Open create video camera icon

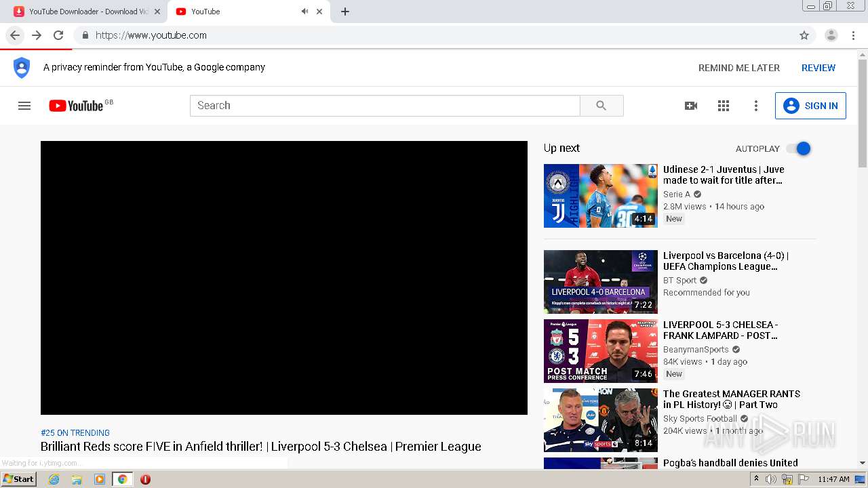pyautogui.click(x=691, y=106)
